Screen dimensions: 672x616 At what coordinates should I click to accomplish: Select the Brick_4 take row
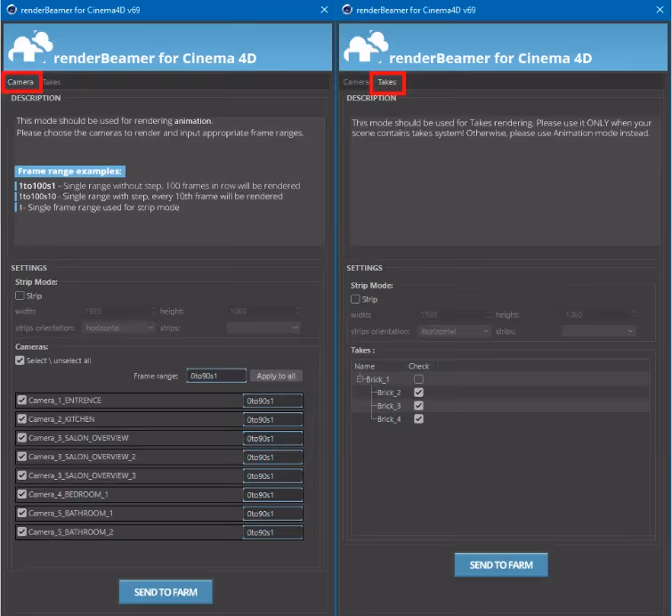click(500, 419)
